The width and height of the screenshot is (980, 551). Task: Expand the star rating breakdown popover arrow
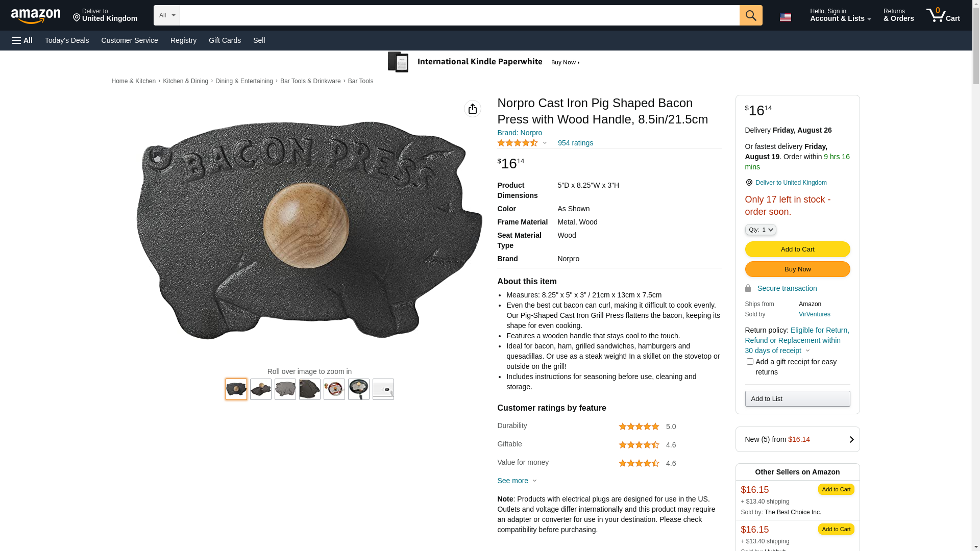click(545, 143)
